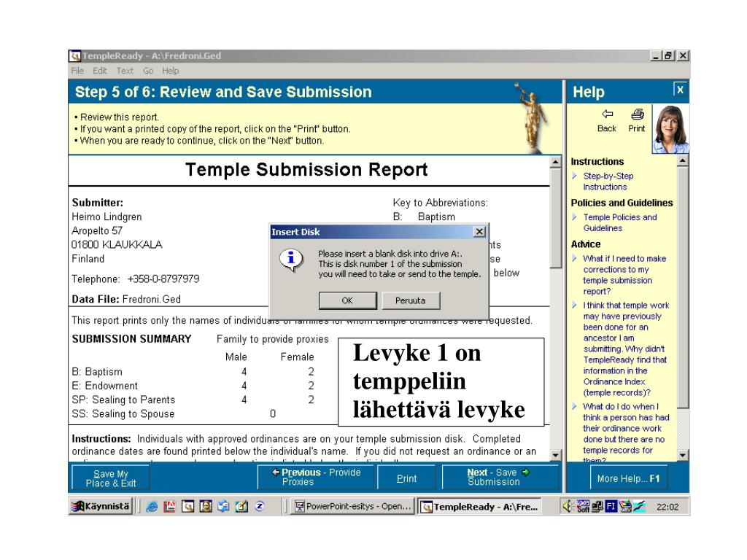Screen dimensions: 747x560
Task: Click the colorful monitor tray icon
Action: (625, 507)
